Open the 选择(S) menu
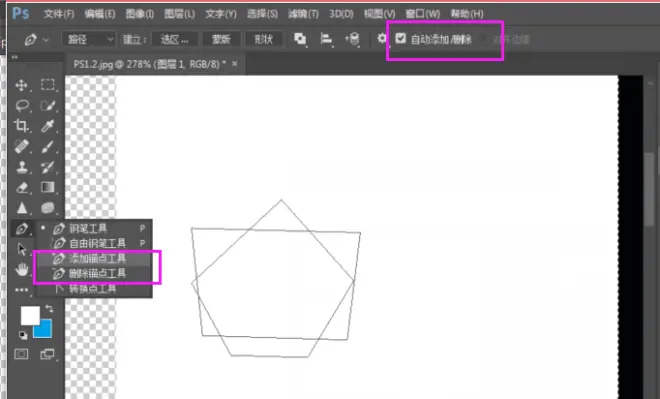660x399 pixels. pyautogui.click(x=262, y=14)
